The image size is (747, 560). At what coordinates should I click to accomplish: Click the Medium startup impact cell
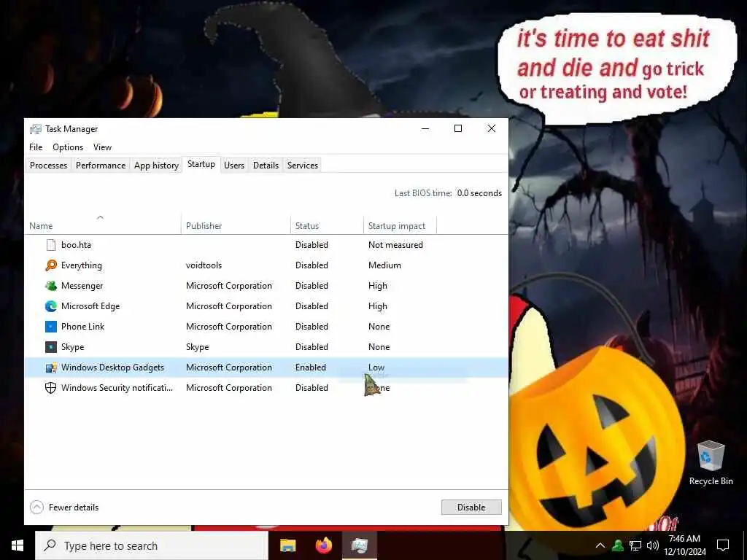[384, 265]
